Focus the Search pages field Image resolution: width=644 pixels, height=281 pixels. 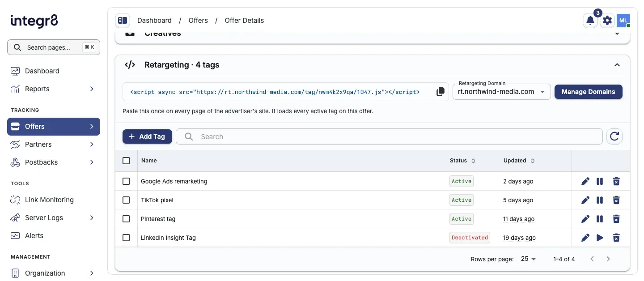point(54,47)
